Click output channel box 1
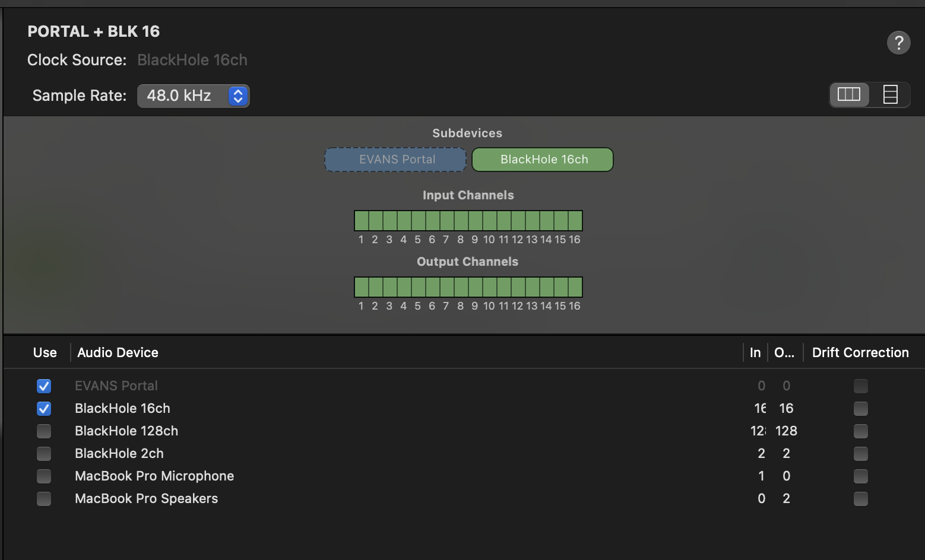The image size is (925, 560). 361,287
